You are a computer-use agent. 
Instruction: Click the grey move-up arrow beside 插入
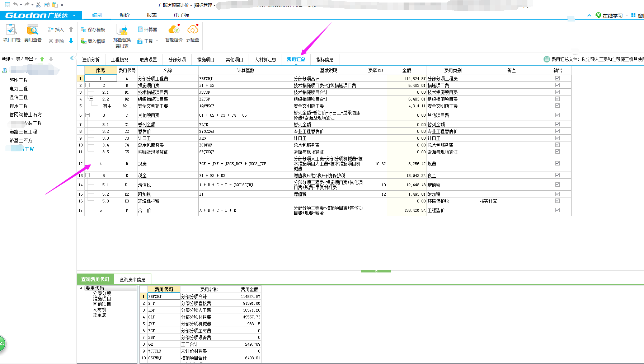point(71,29)
